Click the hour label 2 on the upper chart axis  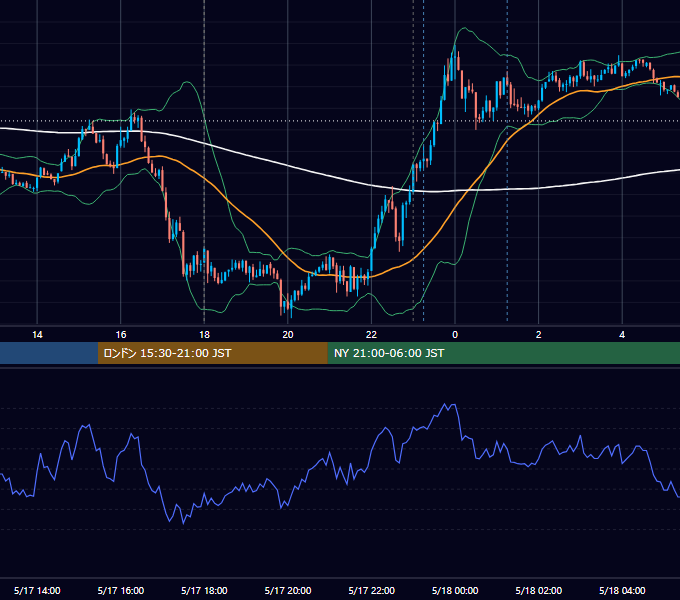[x=539, y=335]
